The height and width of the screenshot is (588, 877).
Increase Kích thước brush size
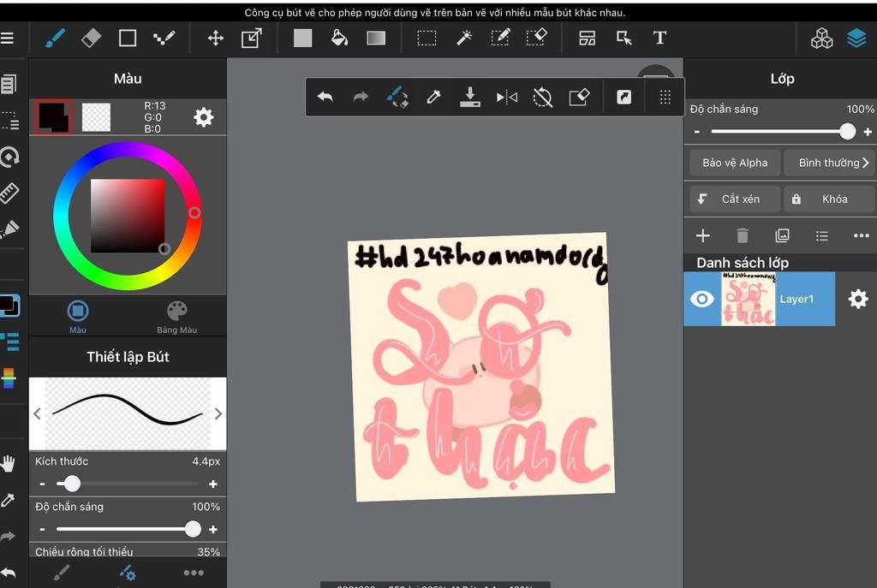point(213,484)
